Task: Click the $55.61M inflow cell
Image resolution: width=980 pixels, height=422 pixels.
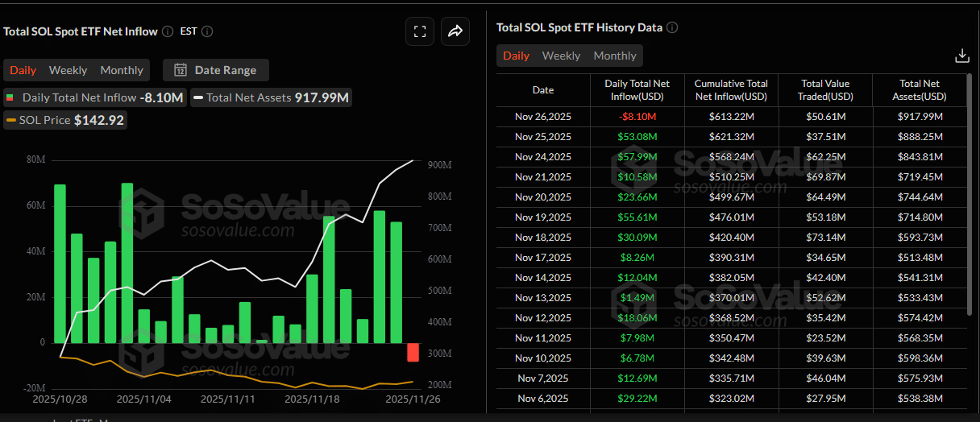Action: point(637,217)
